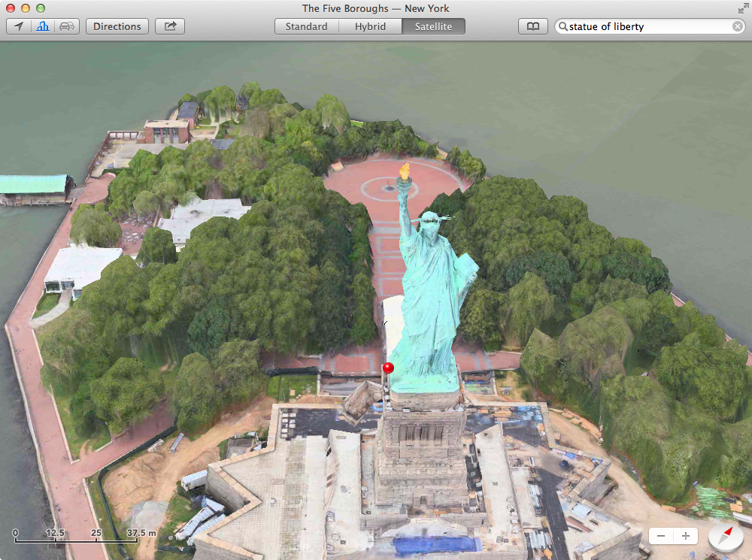Close the Maps window
The image size is (752, 560).
pyautogui.click(x=10, y=8)
